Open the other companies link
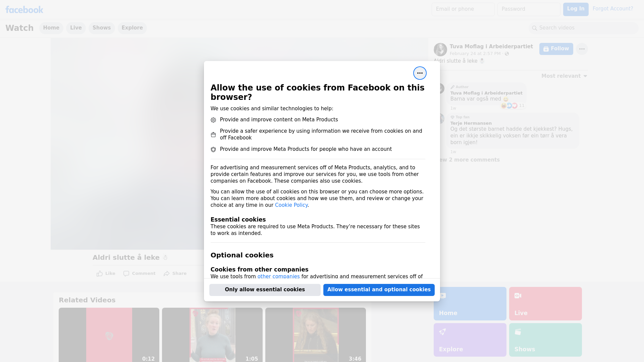The width and height of the screenshot is (644, 362). pyautogui.click(x=278, y=277)
